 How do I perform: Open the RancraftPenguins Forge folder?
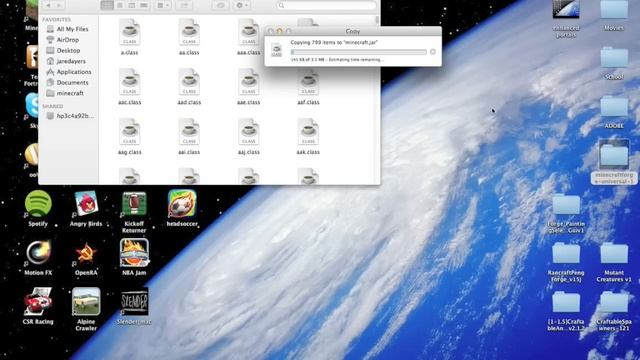click(566, 253)
